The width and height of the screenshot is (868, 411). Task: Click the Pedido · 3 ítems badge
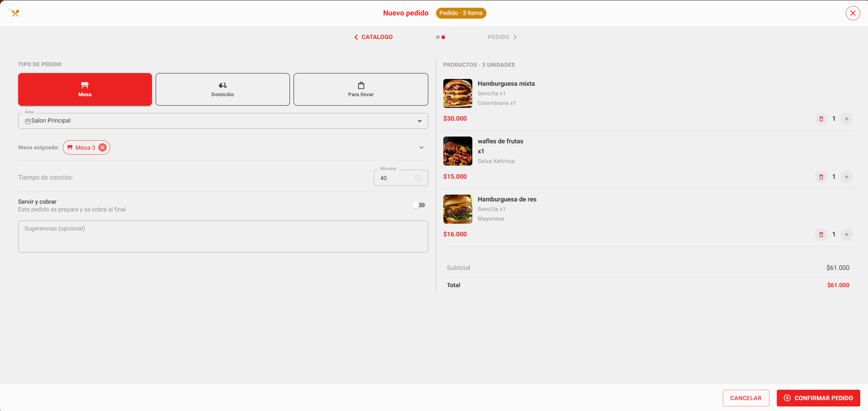tap(461, 13)
